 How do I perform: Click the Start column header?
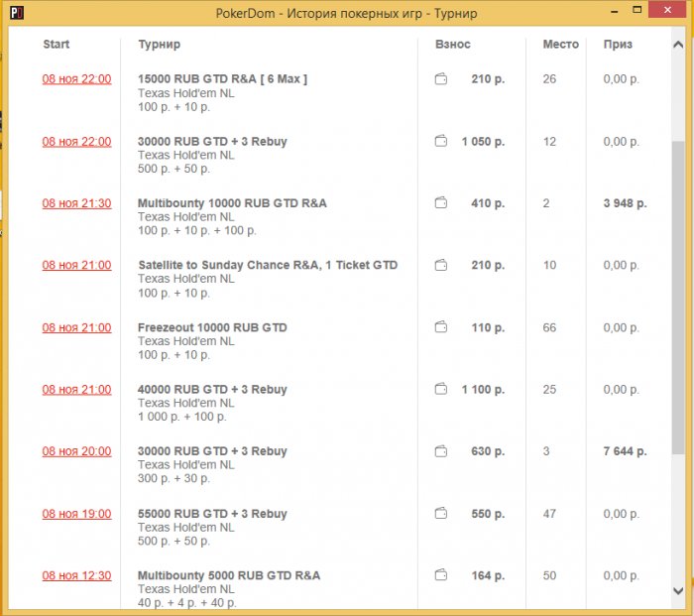(57, 45)
